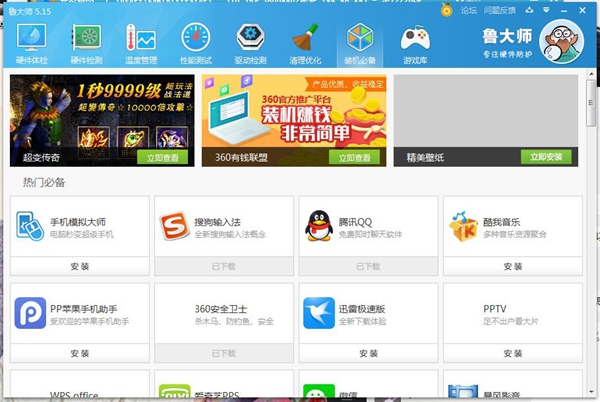
Task: Open the title bar dropdown menu arrow
Action: [x=546, y=10]
